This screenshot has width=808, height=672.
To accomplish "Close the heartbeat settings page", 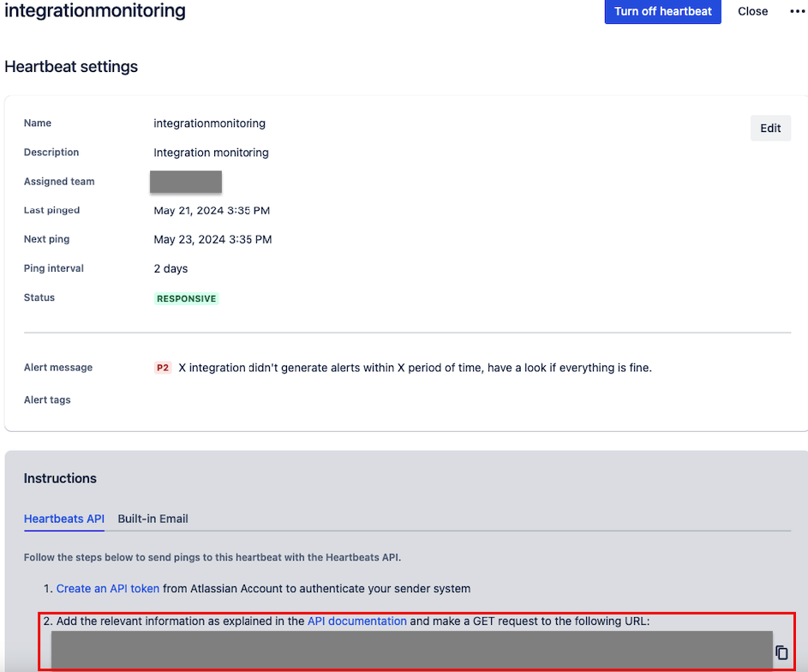I will point(752,11).
